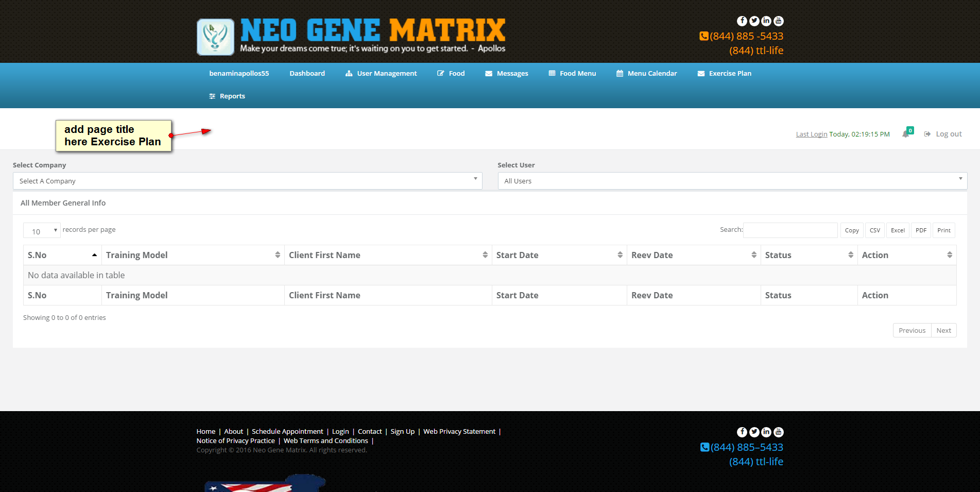The image size is (980, 492).
Task: Open the benaminapollos55 menu item
Action: [x=239, y=74]
